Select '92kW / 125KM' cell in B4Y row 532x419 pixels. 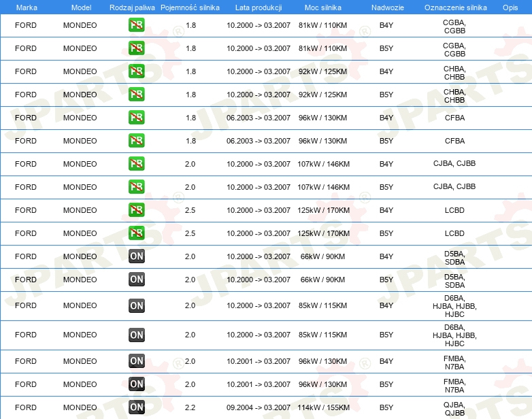[322, 71]
